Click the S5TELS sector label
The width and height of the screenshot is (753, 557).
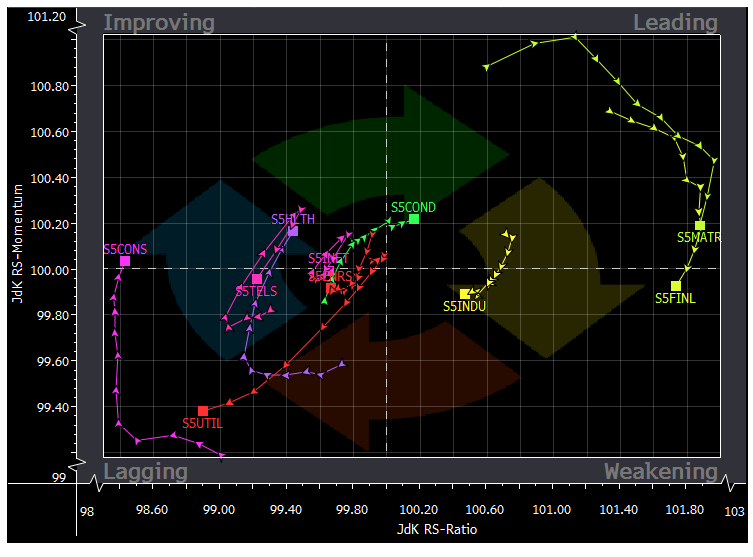coord(256,291)
